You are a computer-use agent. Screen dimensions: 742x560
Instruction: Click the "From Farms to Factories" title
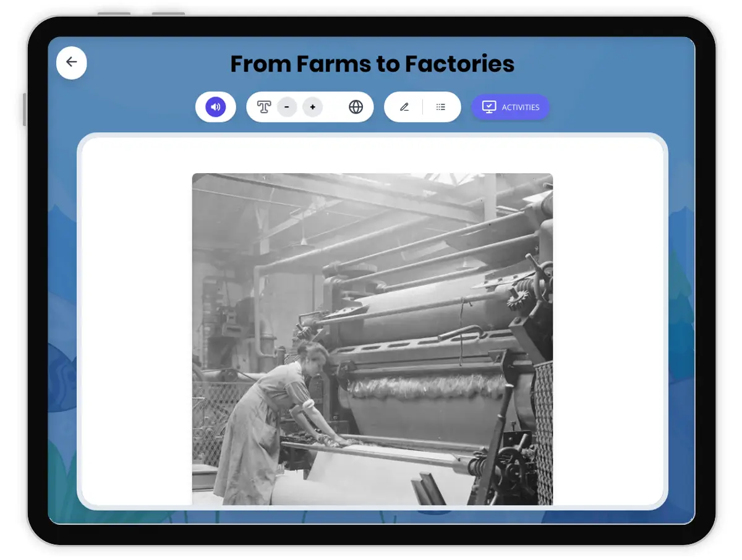[372, 64]
